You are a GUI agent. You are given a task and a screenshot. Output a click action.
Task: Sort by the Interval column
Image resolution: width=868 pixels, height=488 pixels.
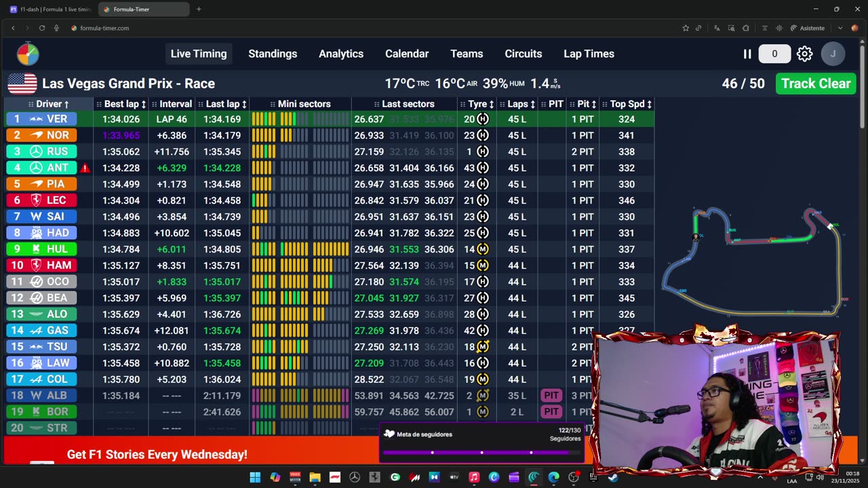[x=172, y=104]
